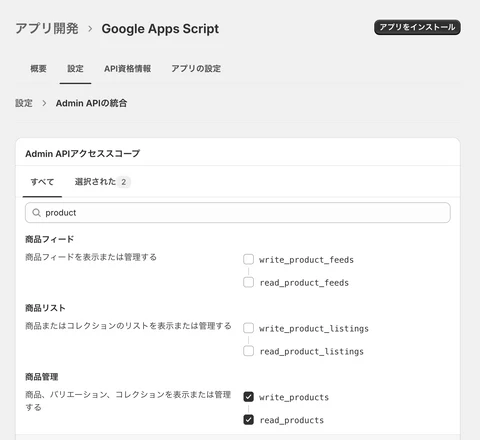480x440 pixels.
Task: Click アプリをインストール button
Action: pos(417,27)
